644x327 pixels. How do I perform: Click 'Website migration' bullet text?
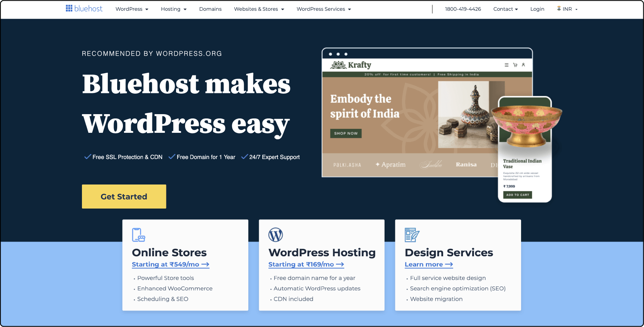pos(436,299)
